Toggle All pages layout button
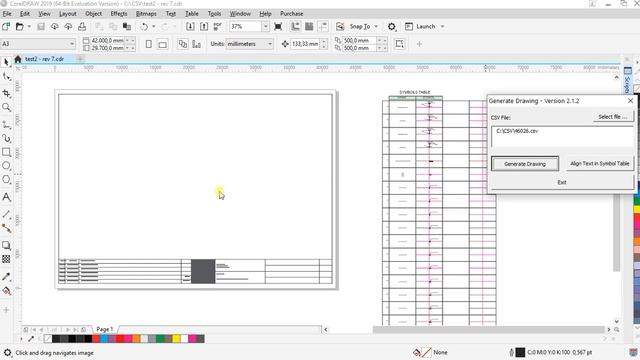 point(183,44)
